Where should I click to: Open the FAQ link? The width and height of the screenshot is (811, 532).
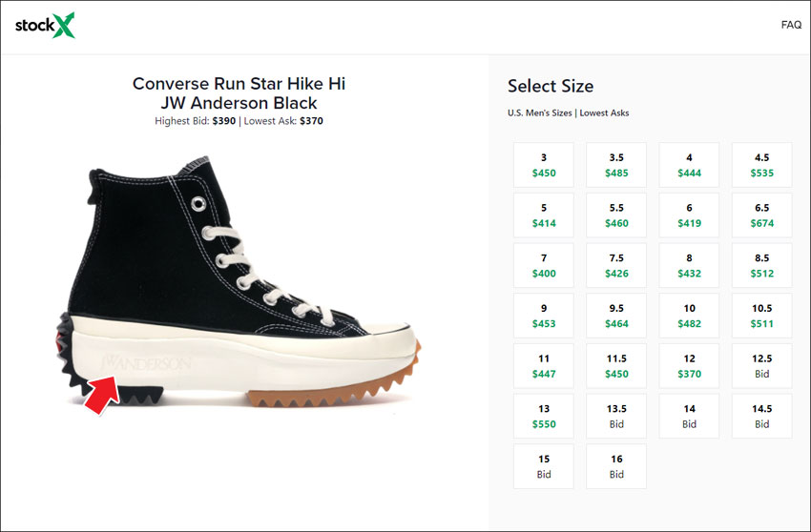coord(791,25)
